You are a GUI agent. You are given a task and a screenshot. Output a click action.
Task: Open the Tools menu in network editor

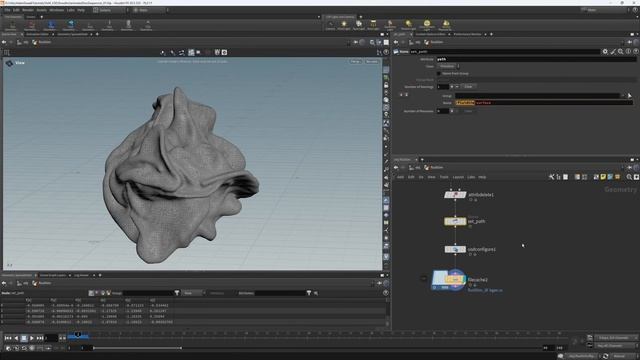pos(444,177)
